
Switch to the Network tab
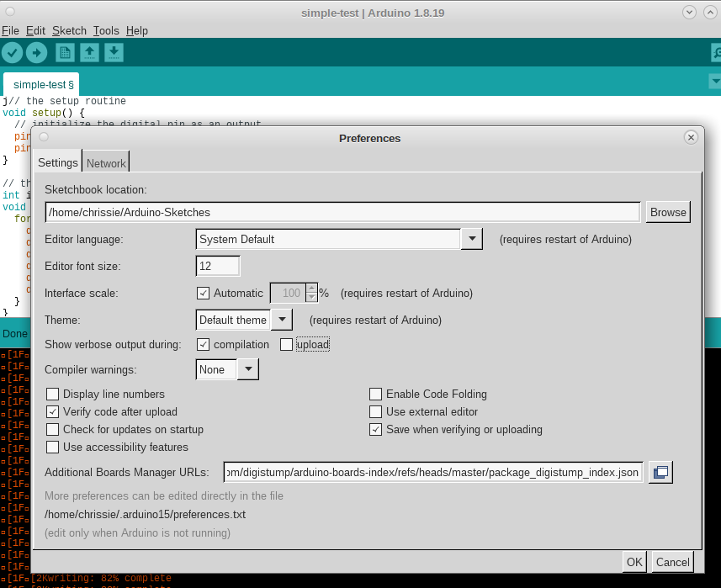106,163
